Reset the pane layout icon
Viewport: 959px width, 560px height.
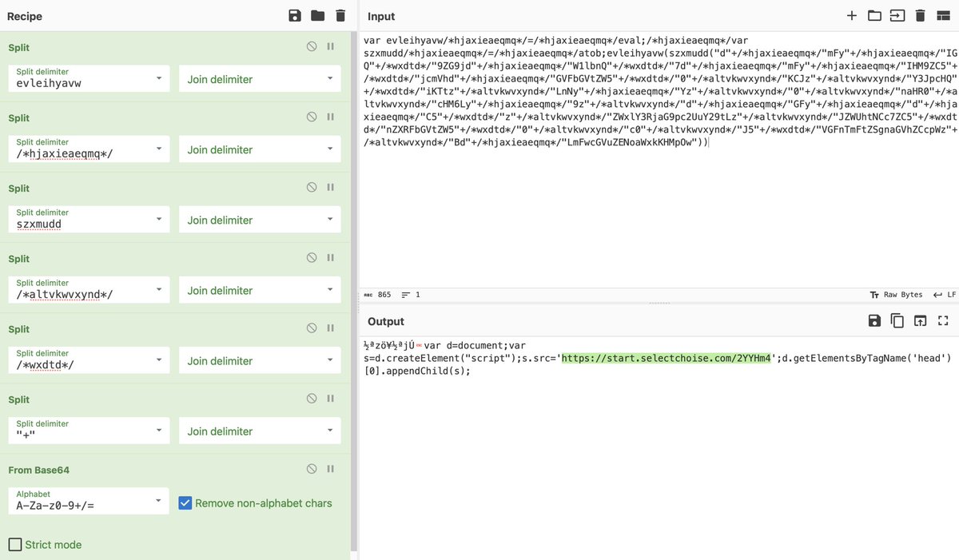click(943, 16)
